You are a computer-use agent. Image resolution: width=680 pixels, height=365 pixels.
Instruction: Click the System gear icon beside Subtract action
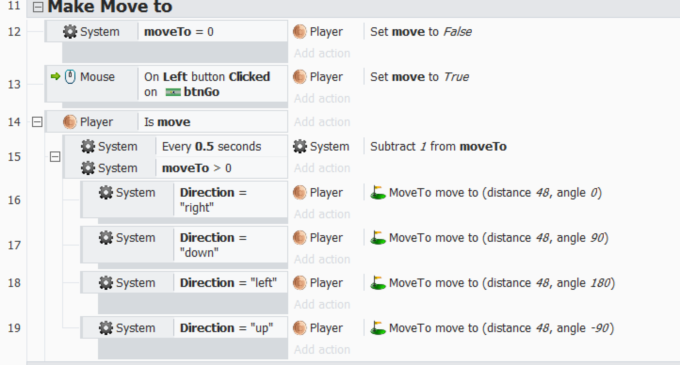click(x=300, y=147)
